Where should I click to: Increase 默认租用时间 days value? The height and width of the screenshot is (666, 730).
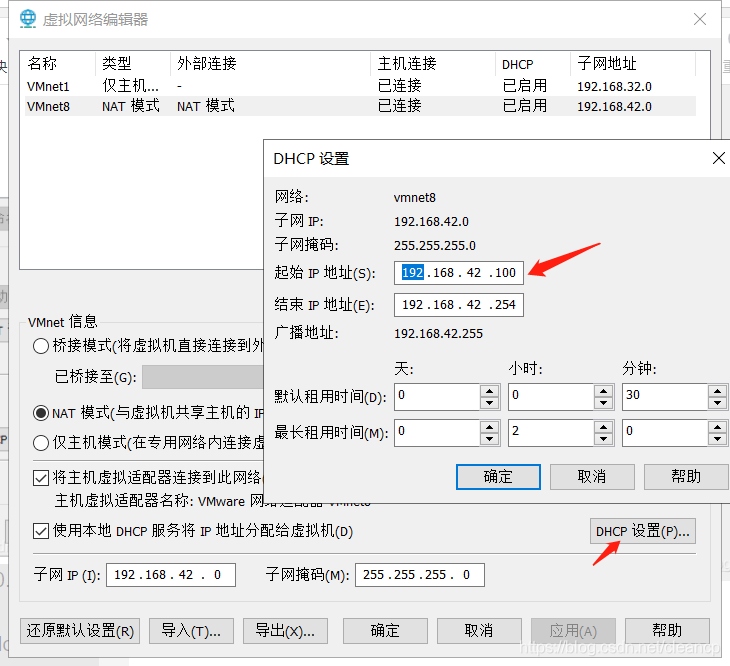tap(489, 391)
